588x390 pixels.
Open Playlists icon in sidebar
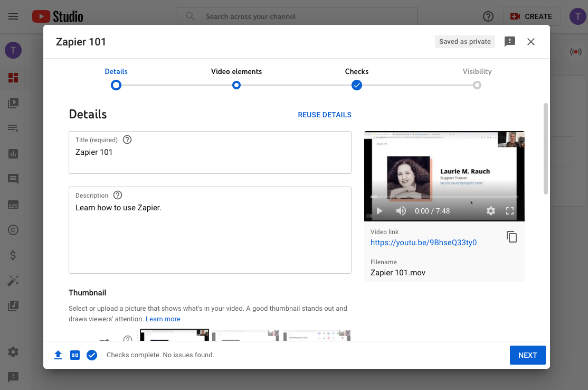13,128
